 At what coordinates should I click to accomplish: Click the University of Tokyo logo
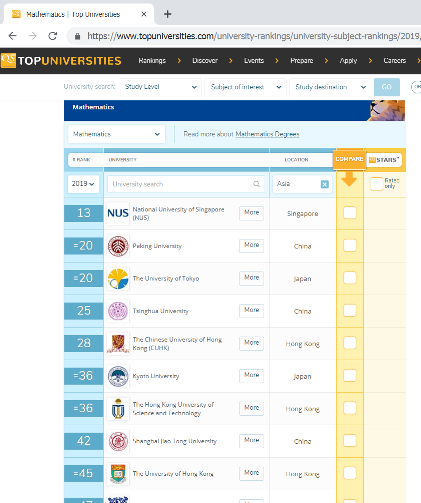118,278
